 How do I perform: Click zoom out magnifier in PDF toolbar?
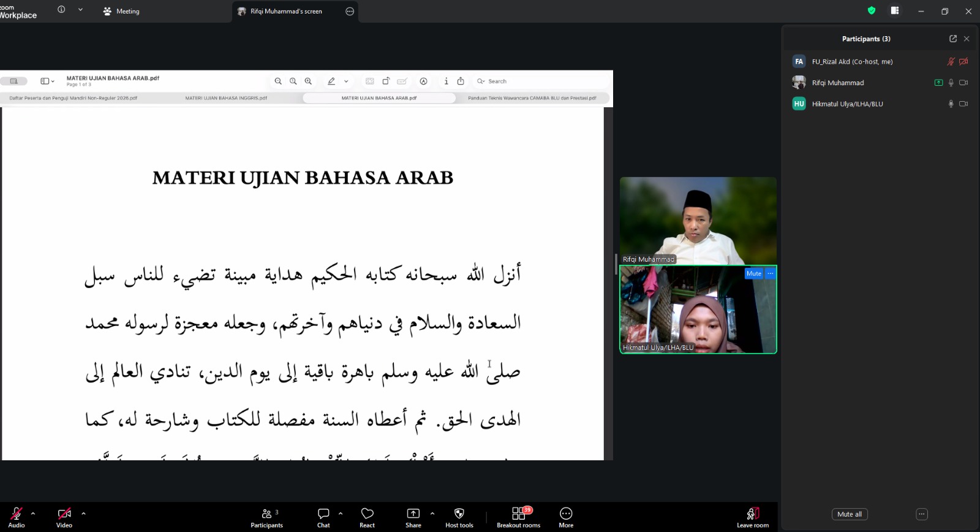click(x=278, y=81)
